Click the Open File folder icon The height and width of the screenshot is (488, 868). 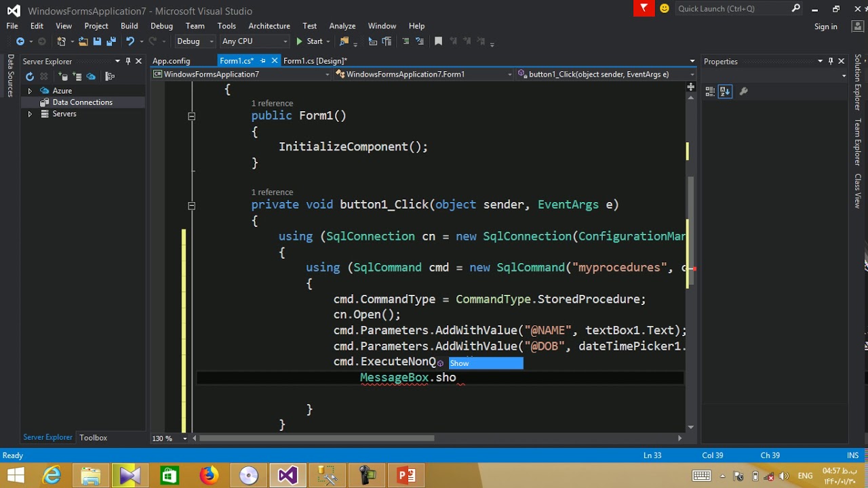pyautogui.click(x=83, y=41)
